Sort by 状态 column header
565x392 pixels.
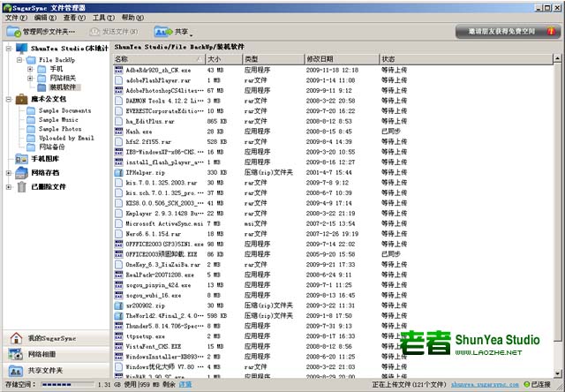(466, 59)
